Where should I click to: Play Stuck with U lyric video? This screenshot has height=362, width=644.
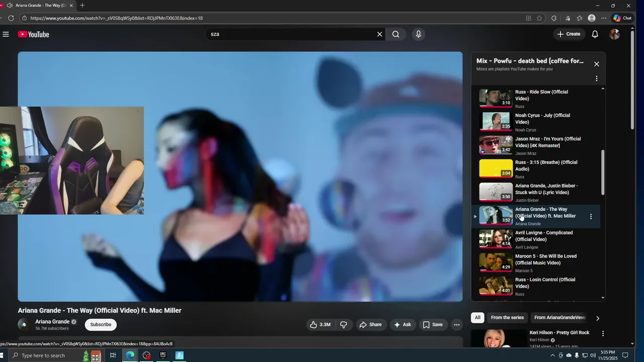click(536, 193)
